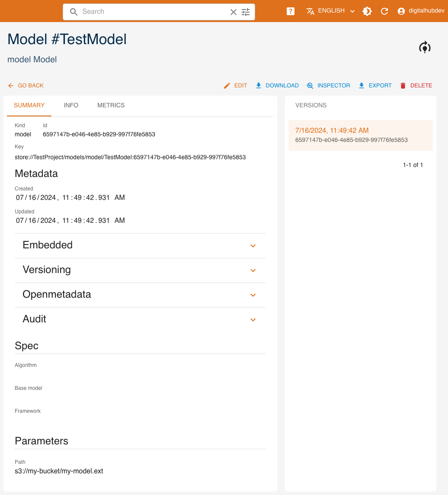This screenshot has height=495, width=448.
Task: Click the Delete button
Action: (x=416, y=86)
